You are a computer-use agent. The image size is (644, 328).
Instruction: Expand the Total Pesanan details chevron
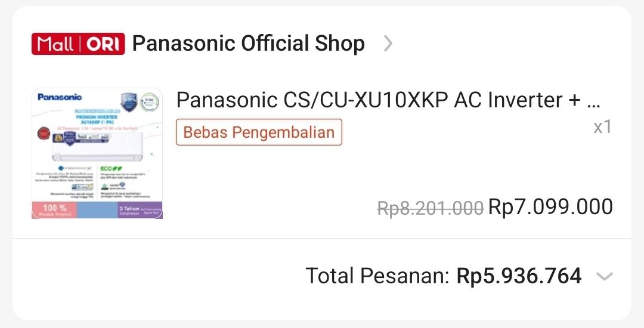click(x=604, y=276)
